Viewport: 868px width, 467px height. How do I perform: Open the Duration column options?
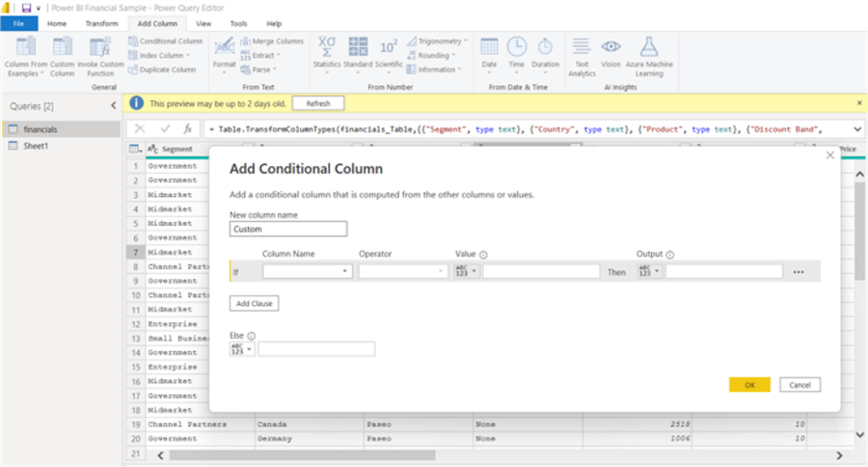(545, 55)
